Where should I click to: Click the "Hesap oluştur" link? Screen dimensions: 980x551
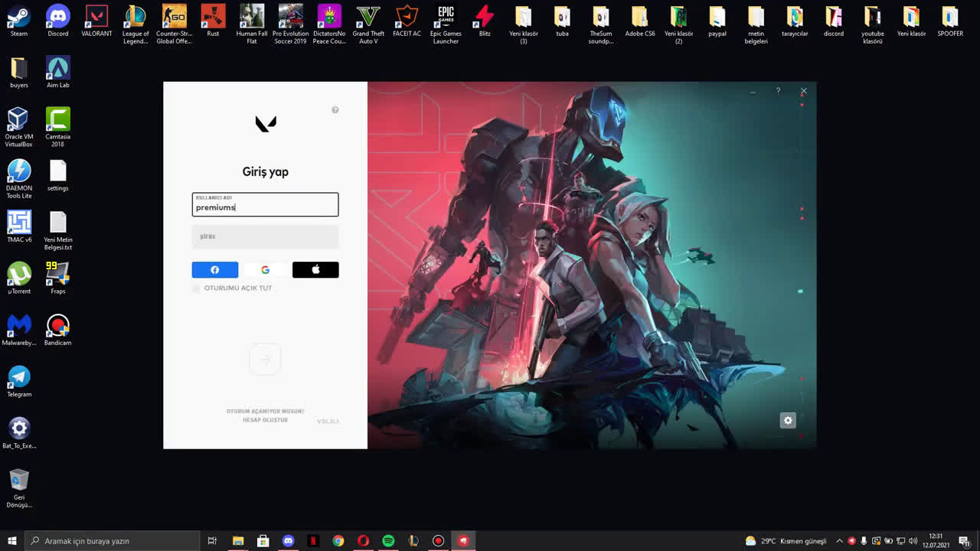(265, 420)
